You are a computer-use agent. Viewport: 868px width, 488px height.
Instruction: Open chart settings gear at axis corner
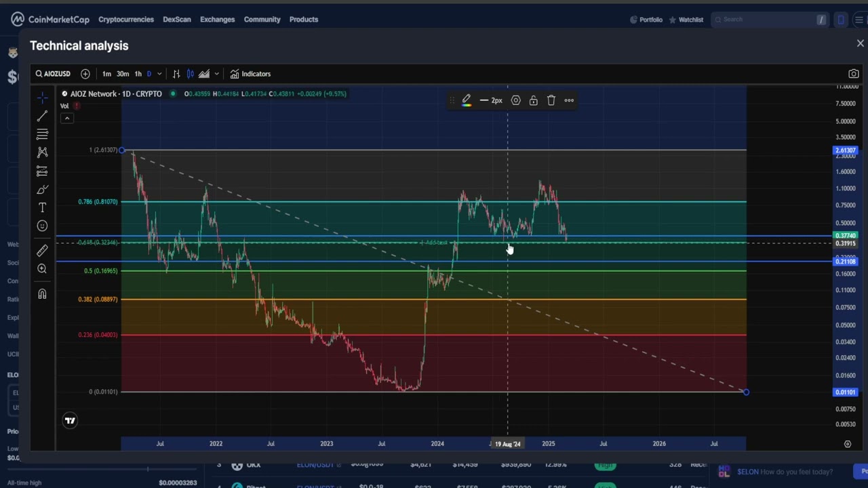tap(848, 444)
